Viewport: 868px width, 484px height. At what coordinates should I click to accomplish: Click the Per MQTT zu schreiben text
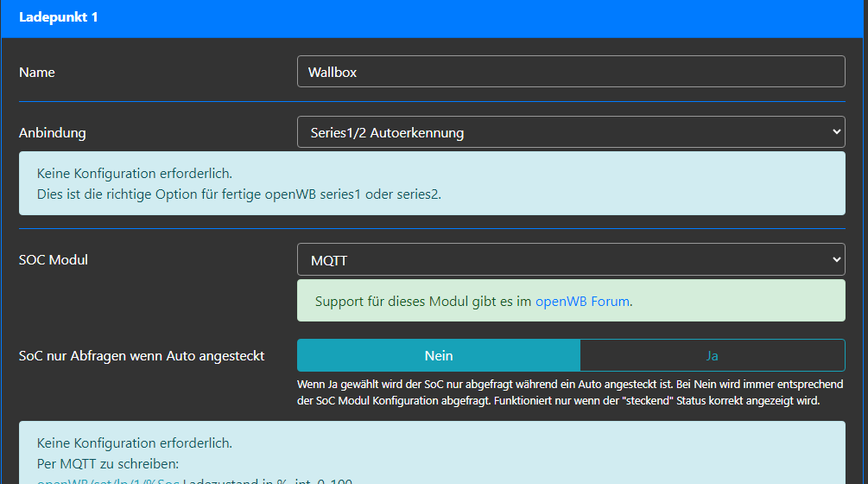108,463
